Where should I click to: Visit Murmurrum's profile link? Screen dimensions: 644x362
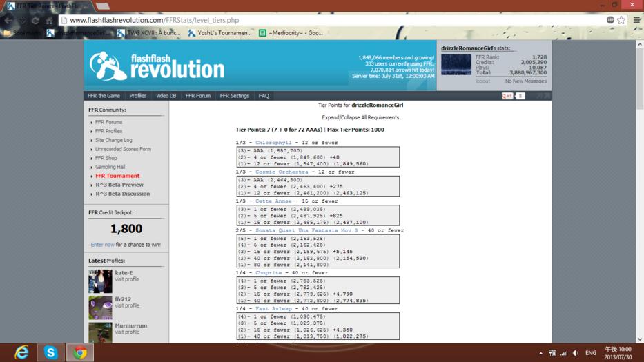127,332
